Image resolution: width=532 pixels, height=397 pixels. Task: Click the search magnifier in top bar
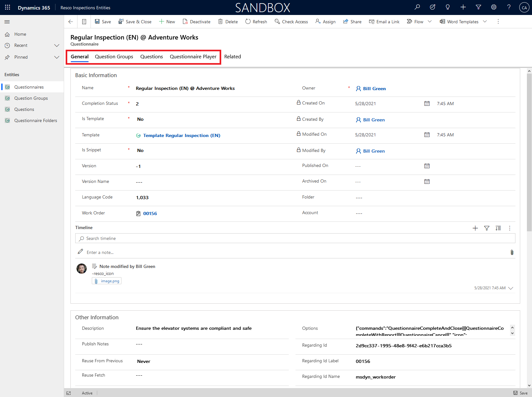coord(417,7)
